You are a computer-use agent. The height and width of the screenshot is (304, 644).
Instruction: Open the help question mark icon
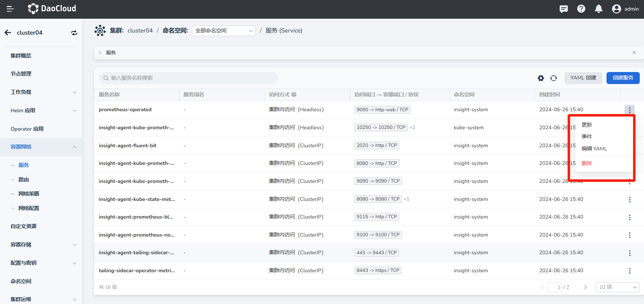coord(581,9)
